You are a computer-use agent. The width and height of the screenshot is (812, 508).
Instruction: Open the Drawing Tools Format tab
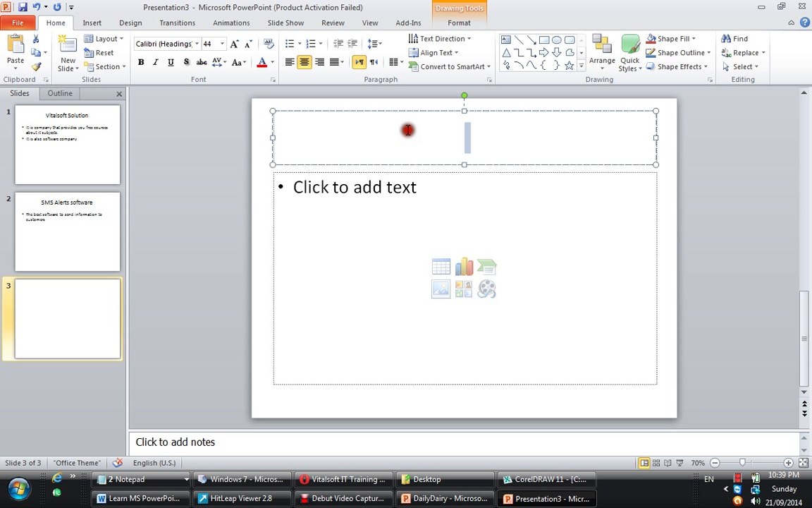pos(459,23)
